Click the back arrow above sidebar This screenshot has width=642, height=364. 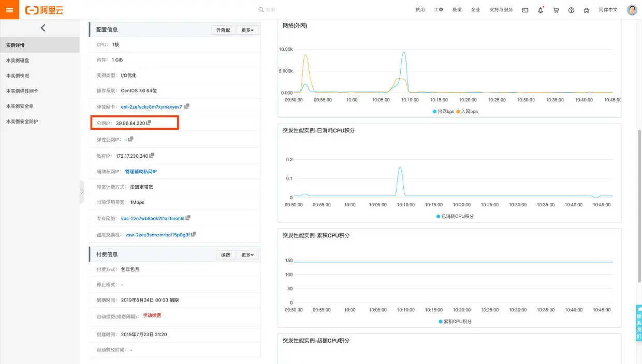pos(43,28)
